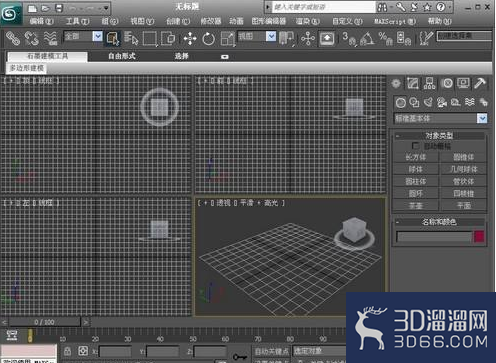Image resolution: width=496 pixels, height=363 pixels.
Task: Activate the Select and Scale tool
Action: 228,39
